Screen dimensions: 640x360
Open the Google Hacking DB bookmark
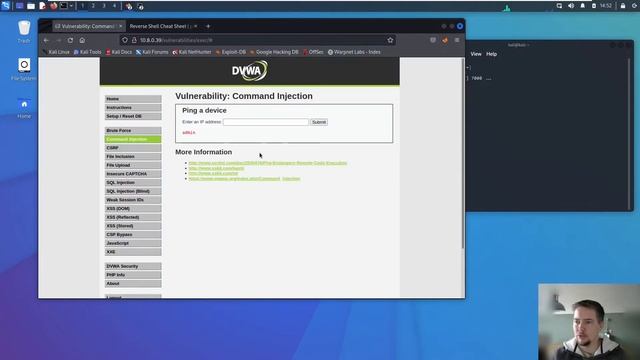tap(274, 52)
